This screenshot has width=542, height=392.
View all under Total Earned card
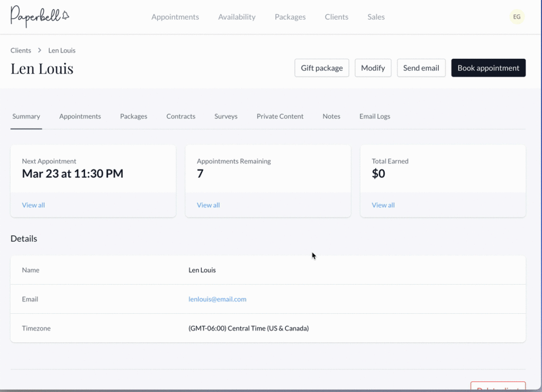click(383, 205)
